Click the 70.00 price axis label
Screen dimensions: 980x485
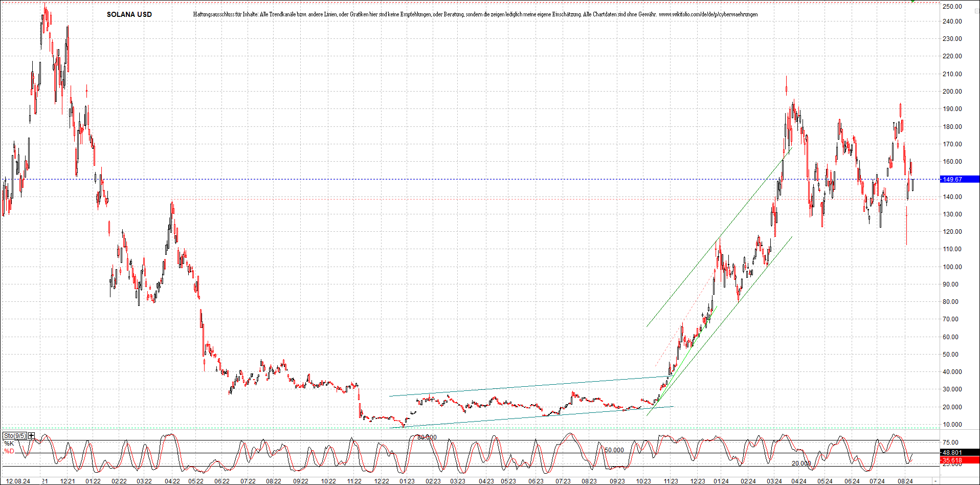(x=951, y=319)
